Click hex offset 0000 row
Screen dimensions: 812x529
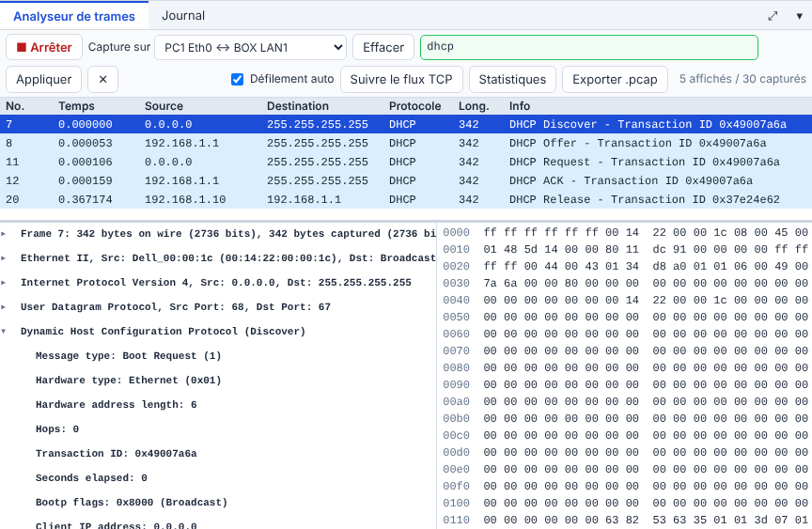pos(625,232)
